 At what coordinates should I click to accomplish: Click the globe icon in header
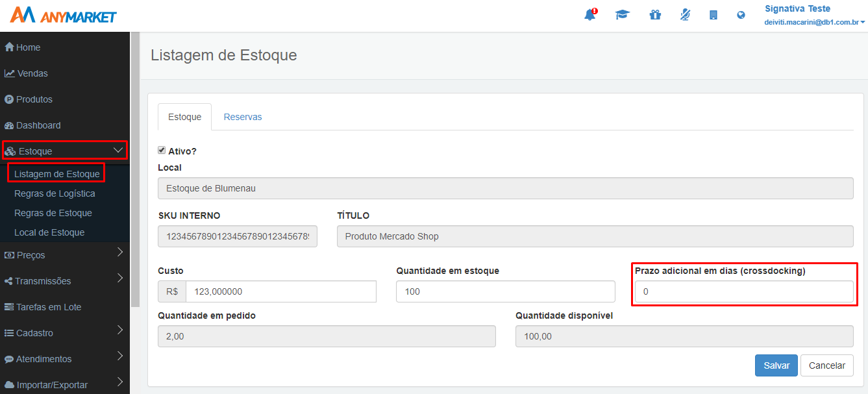[741, 15]
